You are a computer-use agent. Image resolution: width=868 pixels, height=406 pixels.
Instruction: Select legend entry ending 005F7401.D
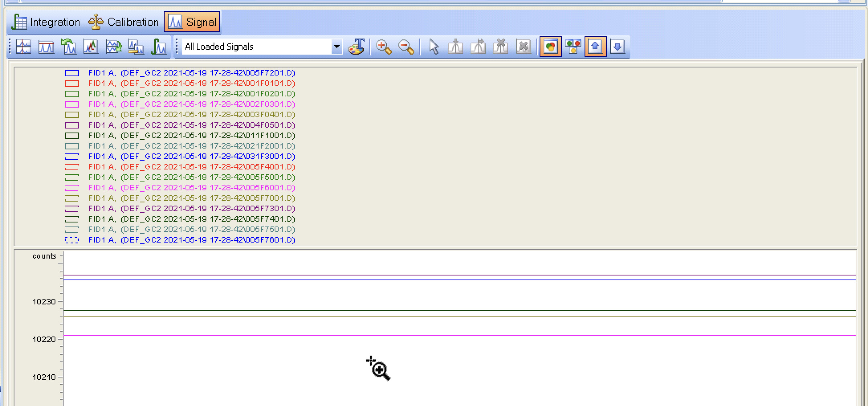(x=192, y=219)
